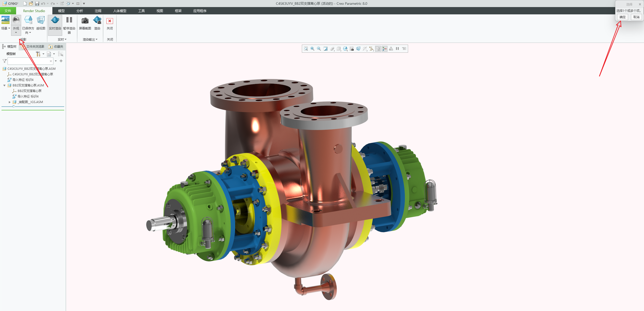
Task: Click the 取消 cancel button
Action: [x=636, y=17]
